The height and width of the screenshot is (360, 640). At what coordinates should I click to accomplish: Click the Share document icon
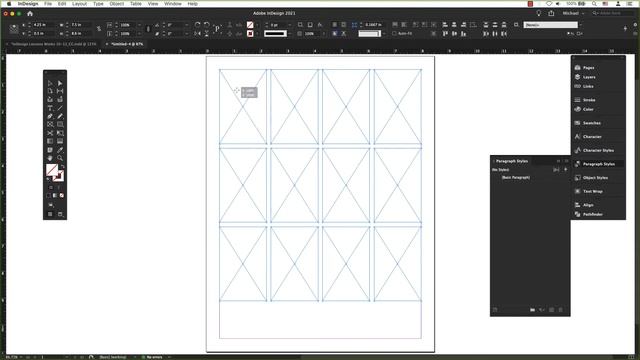pos(551,13)
